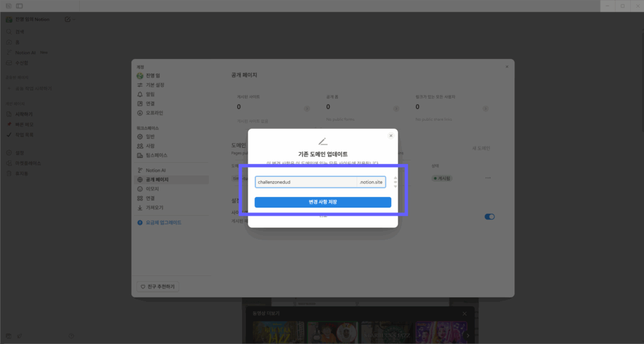Edit the challenzonedud domain input field
Screen dimensions: 644x344
[x=306, y=182]
